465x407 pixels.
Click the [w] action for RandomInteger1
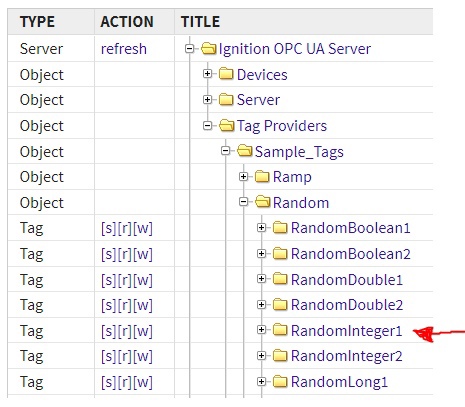pyautogui.click(x=143, y=331)
